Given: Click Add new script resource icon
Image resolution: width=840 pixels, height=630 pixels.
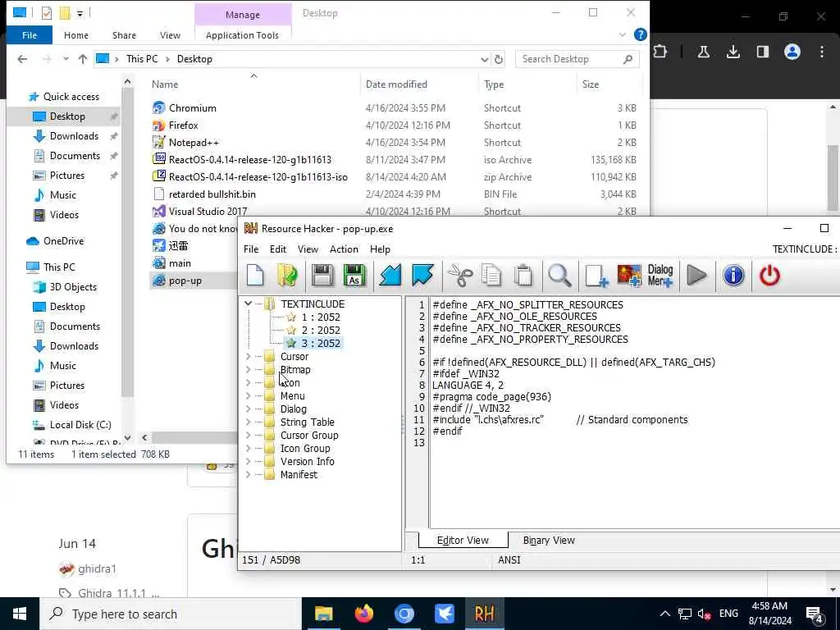Looking at the screenshot, I should coord(596,276).
